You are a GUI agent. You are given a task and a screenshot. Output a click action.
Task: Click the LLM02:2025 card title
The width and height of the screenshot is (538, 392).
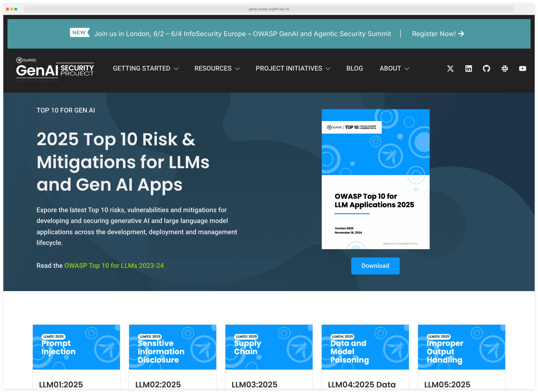click(158, 384)
